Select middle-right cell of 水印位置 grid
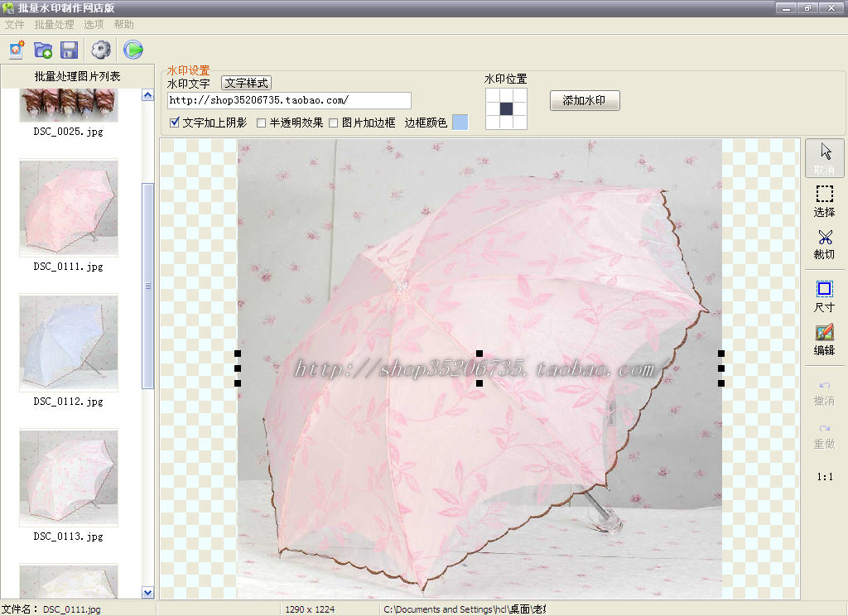 [520, 108]
